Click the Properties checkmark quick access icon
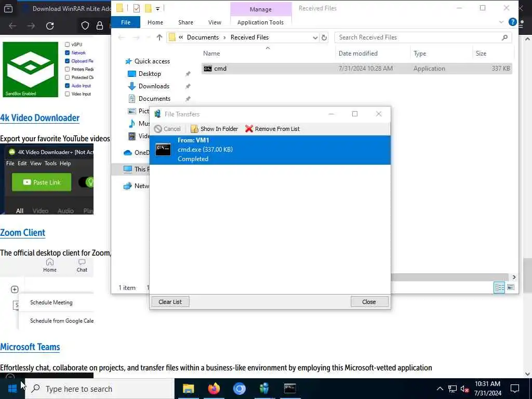The height and width of the screenshot is (399, 532). 137,8
